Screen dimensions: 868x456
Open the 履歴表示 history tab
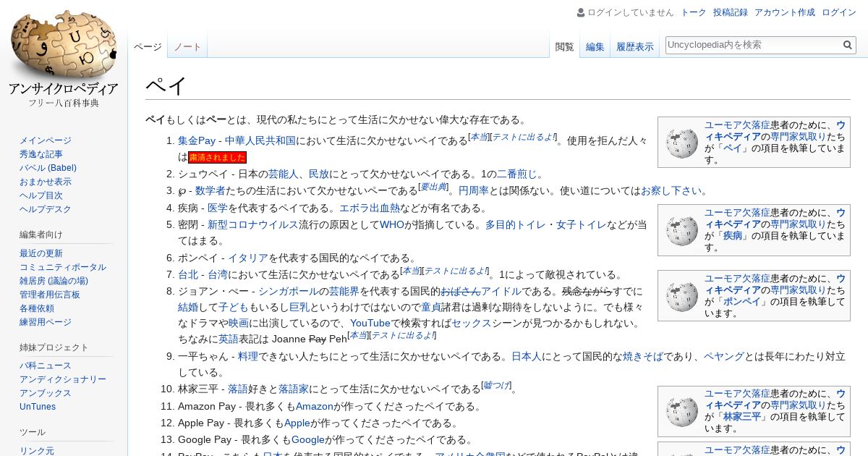pos(635,47)
